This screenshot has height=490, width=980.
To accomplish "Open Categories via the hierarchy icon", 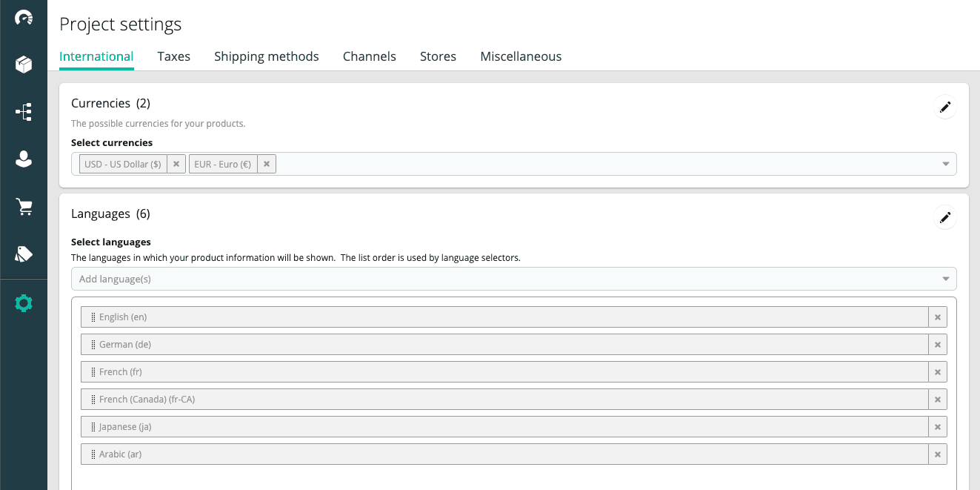I will [x=24, y=111].
